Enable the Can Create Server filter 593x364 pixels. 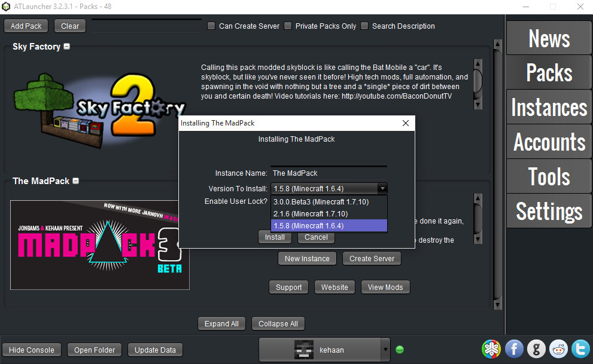211,26
